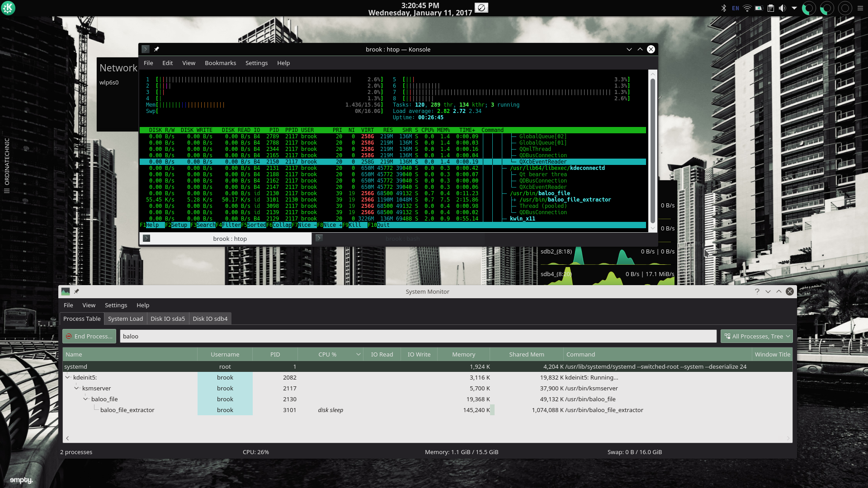Select the systemd process row

(428, 366)
